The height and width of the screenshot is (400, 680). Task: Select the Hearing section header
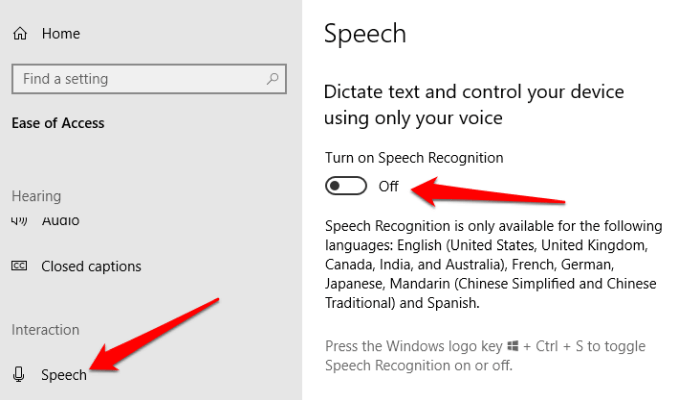point(36,196)
